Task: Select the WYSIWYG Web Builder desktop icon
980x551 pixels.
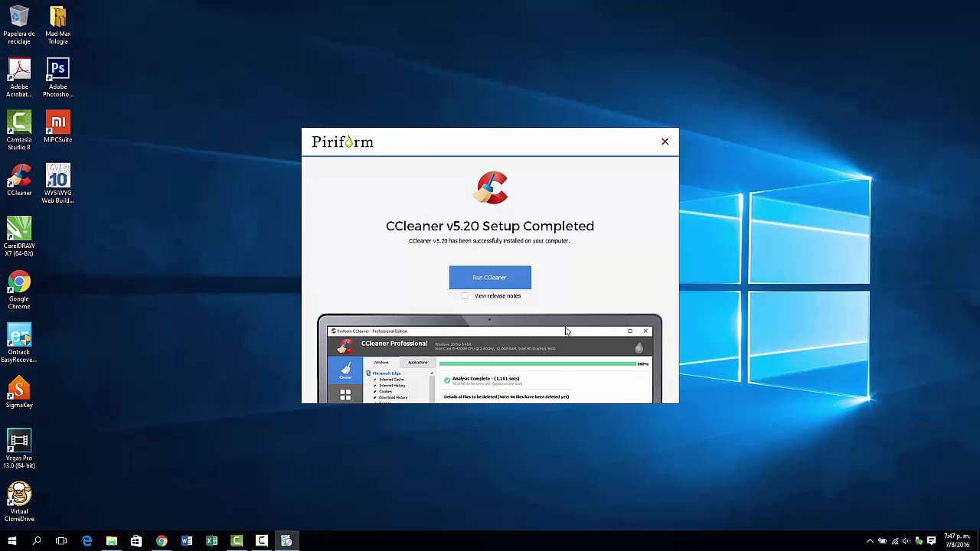Action: pyautogui.click(x=57, y=184)
